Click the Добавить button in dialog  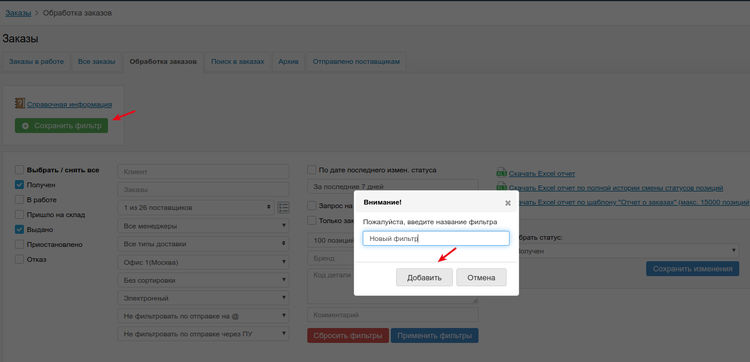(424, 277)
